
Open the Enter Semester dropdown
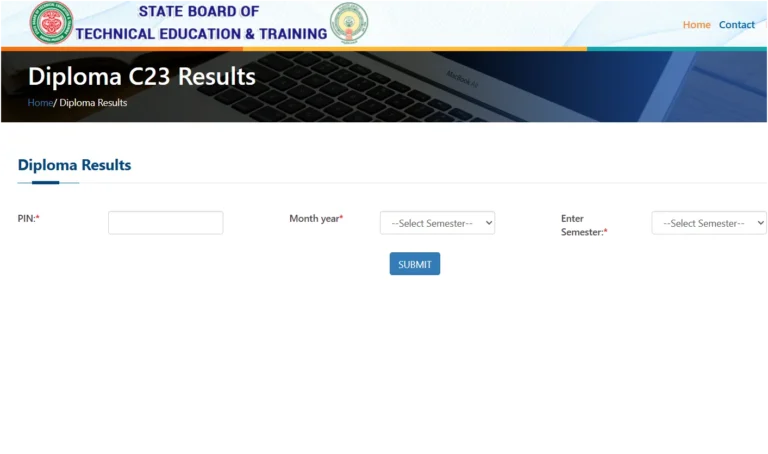click(709, 223)
